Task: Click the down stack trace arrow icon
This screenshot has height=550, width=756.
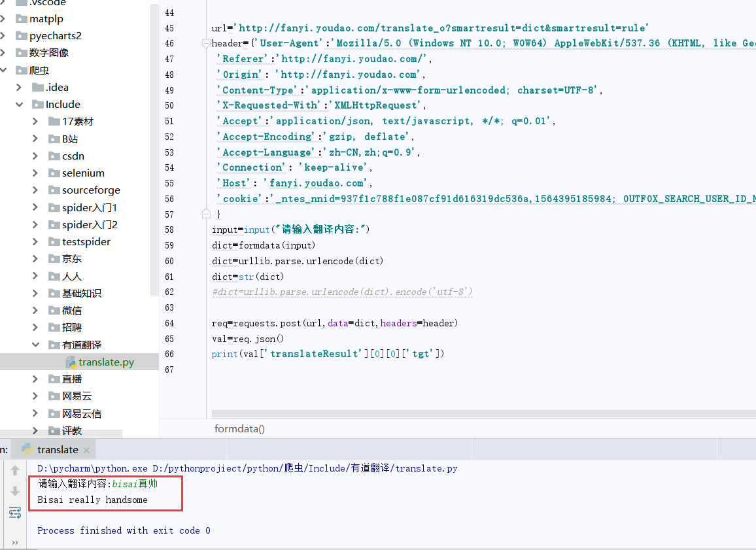Action: (15, 491)
